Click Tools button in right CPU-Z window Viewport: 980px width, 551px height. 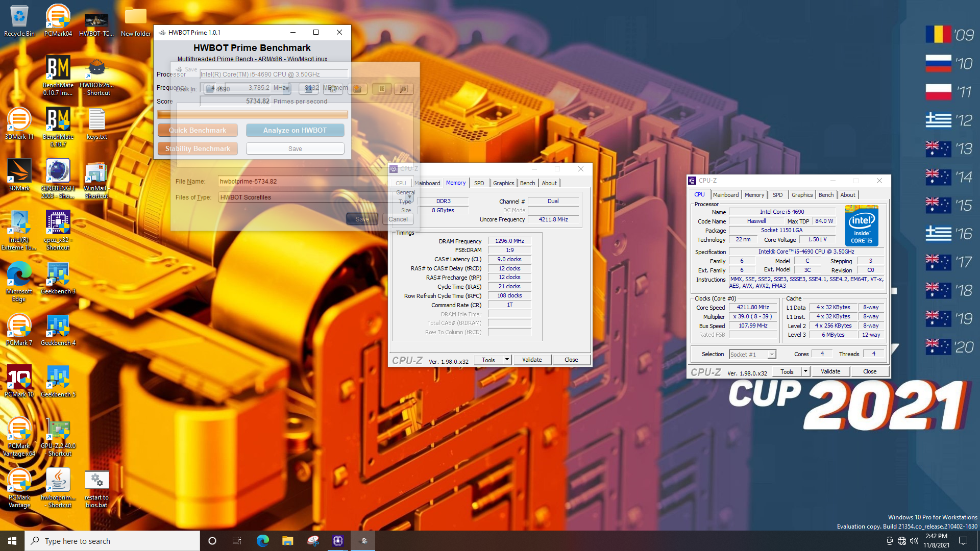[787, 371]
